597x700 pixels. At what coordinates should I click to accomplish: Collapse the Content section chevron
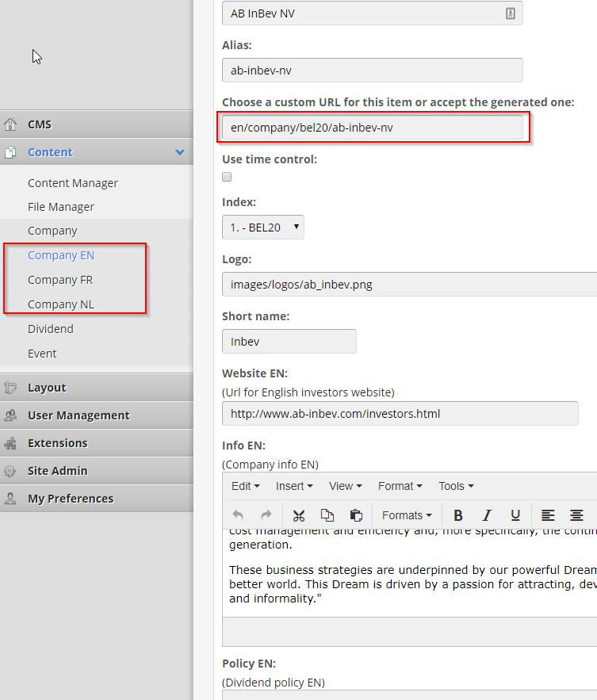point(180,152)
